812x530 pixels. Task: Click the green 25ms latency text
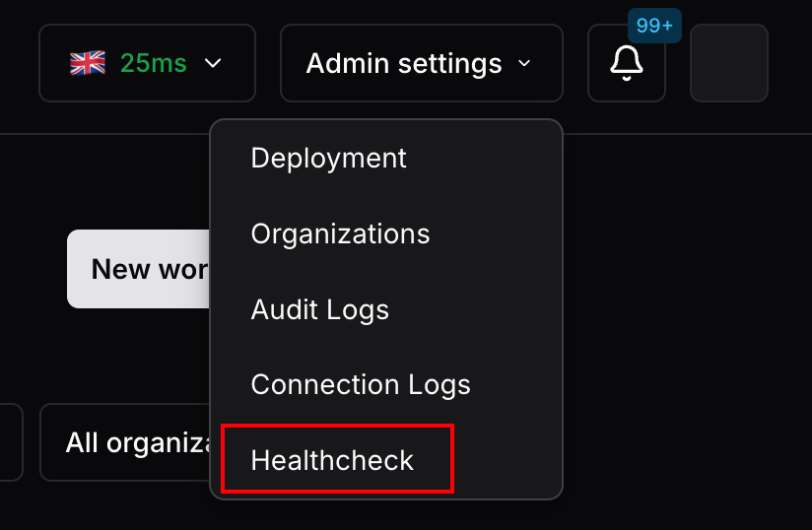154,64
